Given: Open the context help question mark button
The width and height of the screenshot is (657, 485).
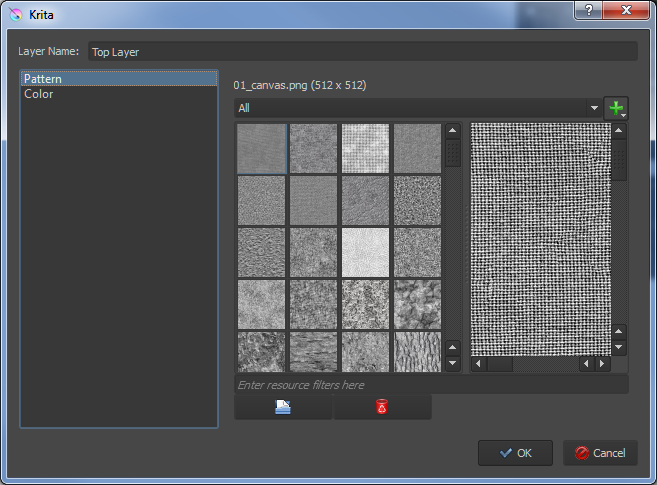Looking at the screenshot, I should [588, 10].
